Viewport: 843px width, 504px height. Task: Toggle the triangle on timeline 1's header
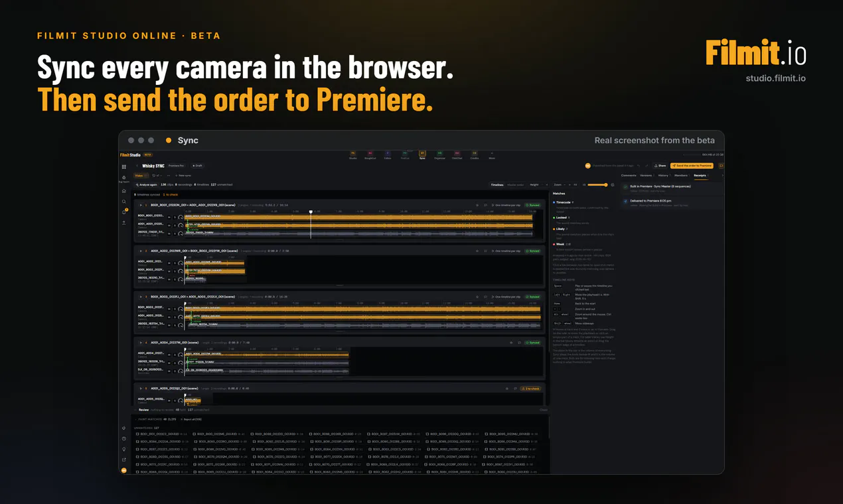[140, 205]
